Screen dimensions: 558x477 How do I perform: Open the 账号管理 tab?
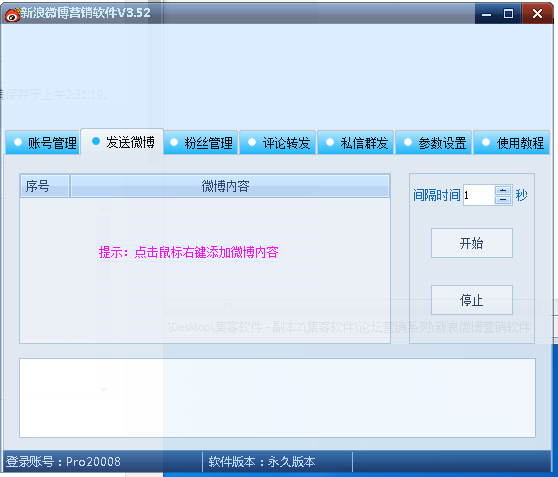coord(42,143)
